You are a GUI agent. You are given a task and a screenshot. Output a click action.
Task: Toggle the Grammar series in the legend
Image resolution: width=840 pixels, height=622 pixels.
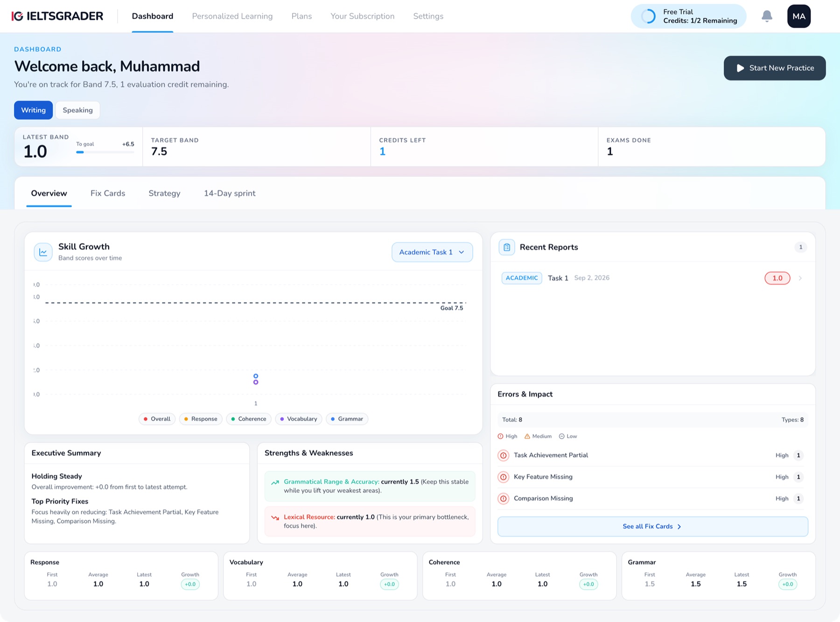point(347,419)
